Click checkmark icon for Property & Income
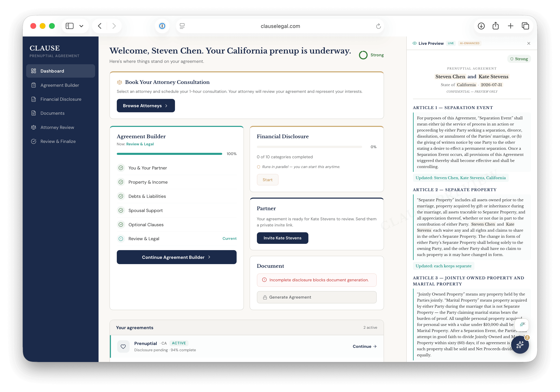 [x=121, y=182]
